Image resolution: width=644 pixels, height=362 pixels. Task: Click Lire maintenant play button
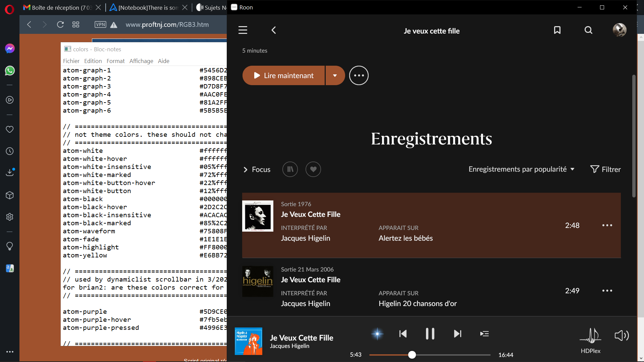283,75
